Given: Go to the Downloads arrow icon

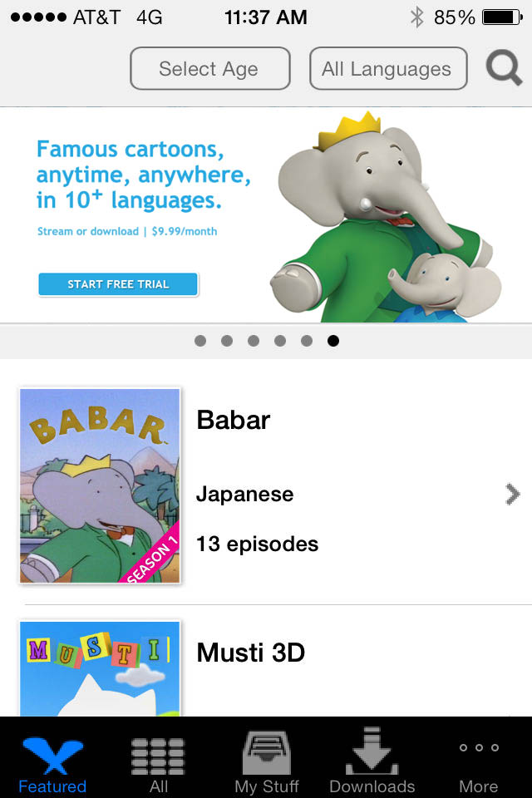Looking at the screenshot, I should coord(372,751).
